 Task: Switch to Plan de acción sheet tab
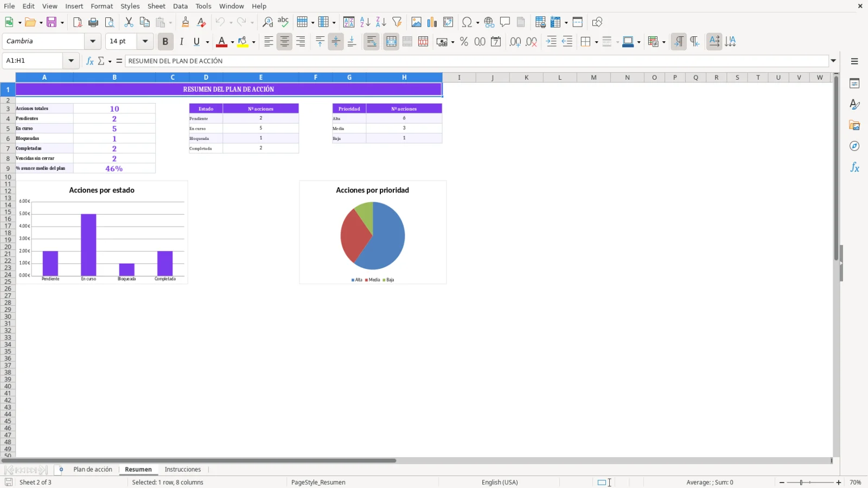[x=93, y=470]
